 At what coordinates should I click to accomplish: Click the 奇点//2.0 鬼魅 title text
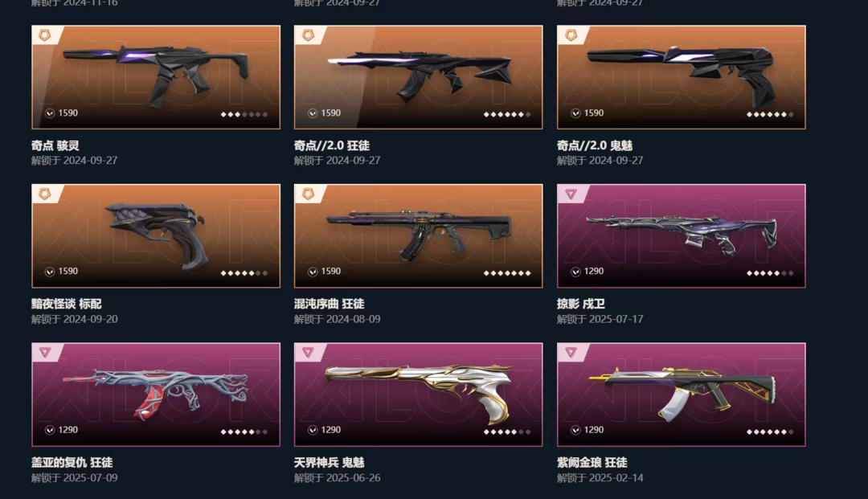pos(595,145)
